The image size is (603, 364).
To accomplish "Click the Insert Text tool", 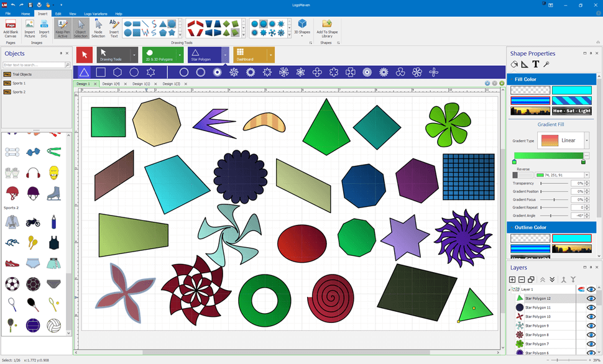I will click(114, 27).
